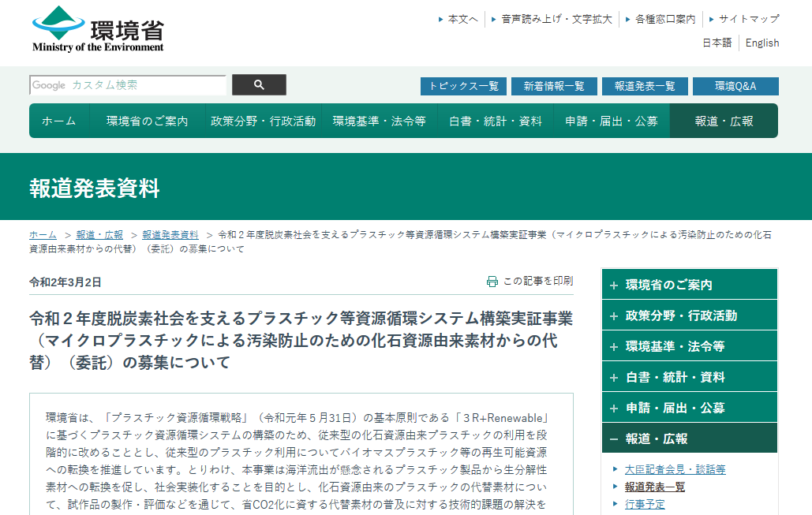The height and width of the screenshot is (515, 812).
Task: Collapse the 報道・広報 sidebar section
Action: pyautogui.click(x=689, y=437)
